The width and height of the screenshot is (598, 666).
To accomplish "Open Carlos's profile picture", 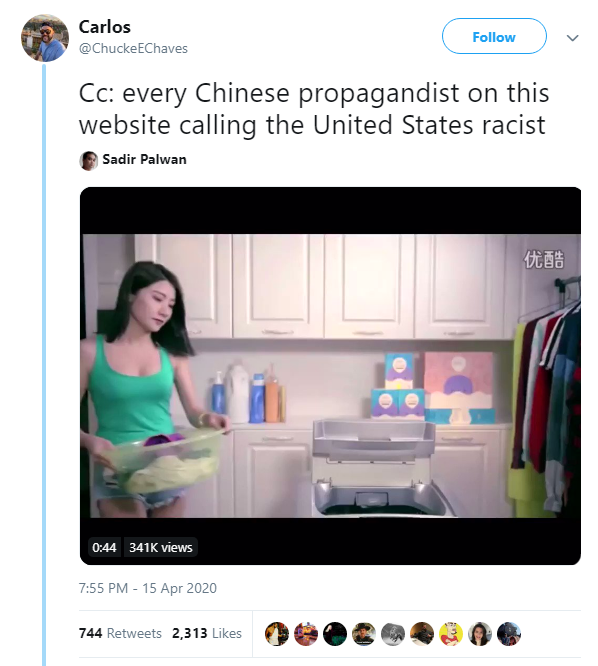I will coord(45,38).
